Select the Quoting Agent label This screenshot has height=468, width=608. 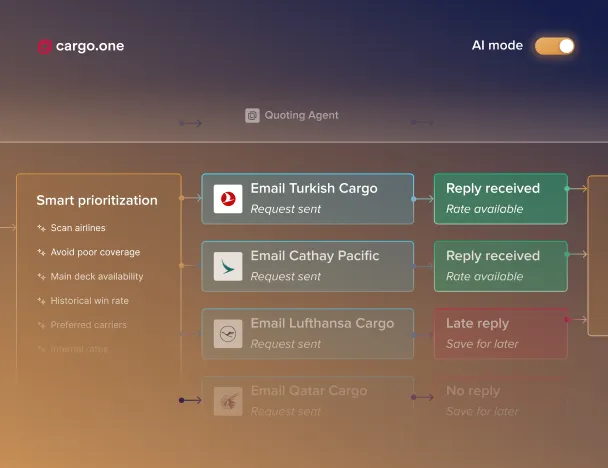301,115
